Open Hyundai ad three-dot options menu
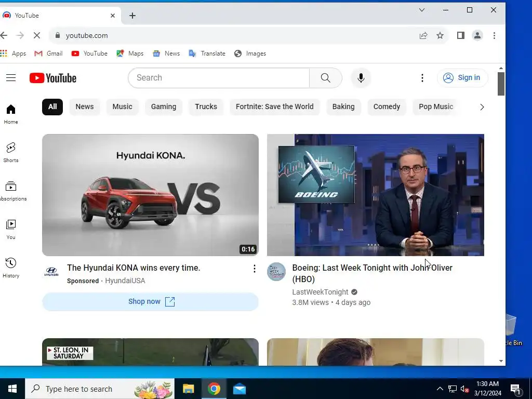Image resolution: width=532 pixels, height=399 pixels. point(254,269)
